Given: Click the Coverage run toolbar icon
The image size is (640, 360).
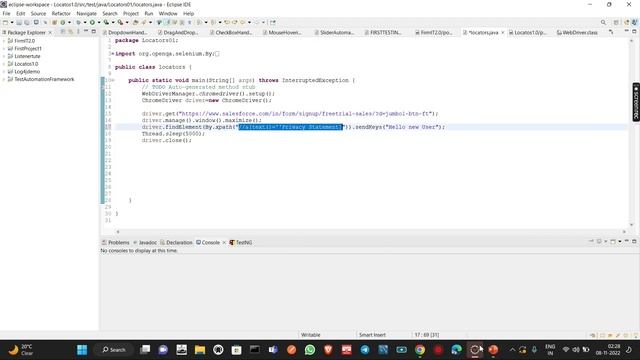Looking at the screenshot, I should 106,22.
